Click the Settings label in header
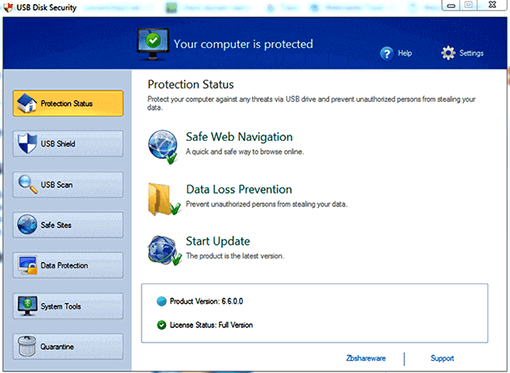 (471, 53)
